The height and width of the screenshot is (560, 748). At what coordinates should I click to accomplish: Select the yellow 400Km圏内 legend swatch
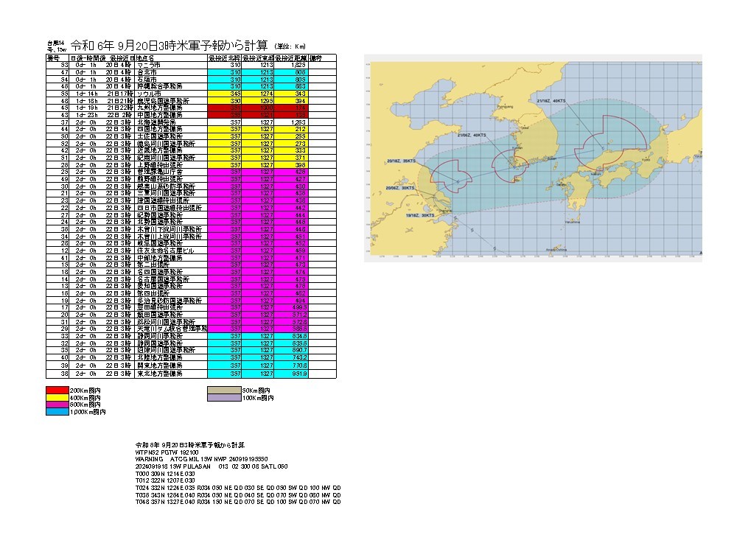pyautogui.click(x=57, y=398)
